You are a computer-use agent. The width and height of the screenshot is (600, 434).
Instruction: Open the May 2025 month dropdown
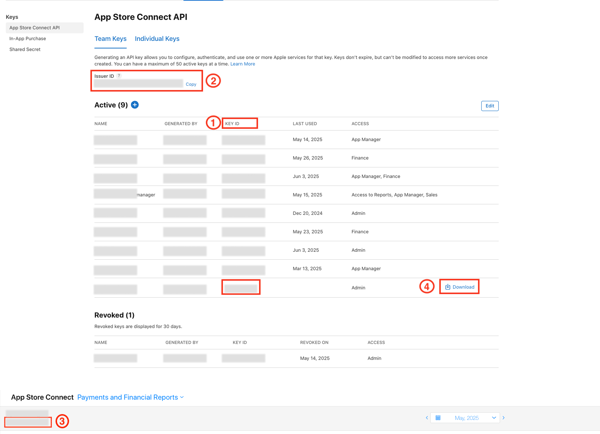465,418
